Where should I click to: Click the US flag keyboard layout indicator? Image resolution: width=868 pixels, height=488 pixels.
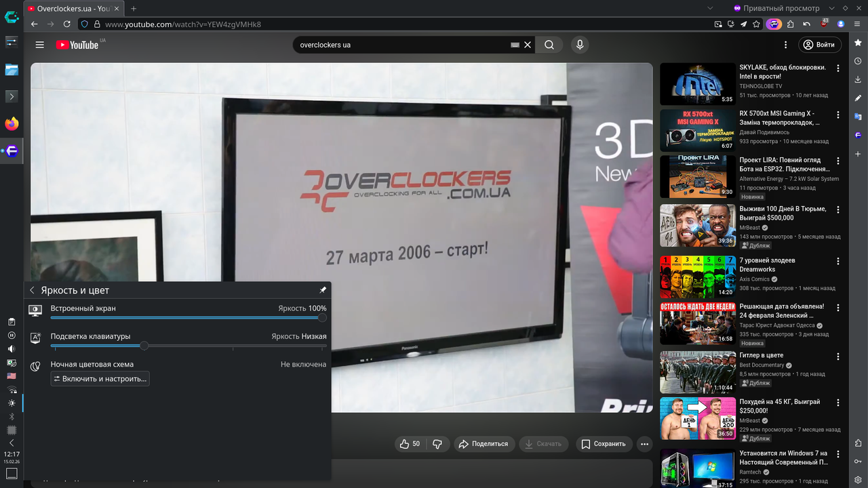[x=12, y=376]
